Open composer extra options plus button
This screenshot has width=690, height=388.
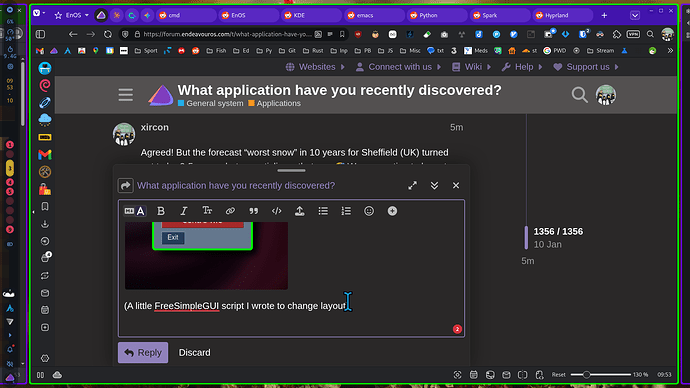pos(392,211)
